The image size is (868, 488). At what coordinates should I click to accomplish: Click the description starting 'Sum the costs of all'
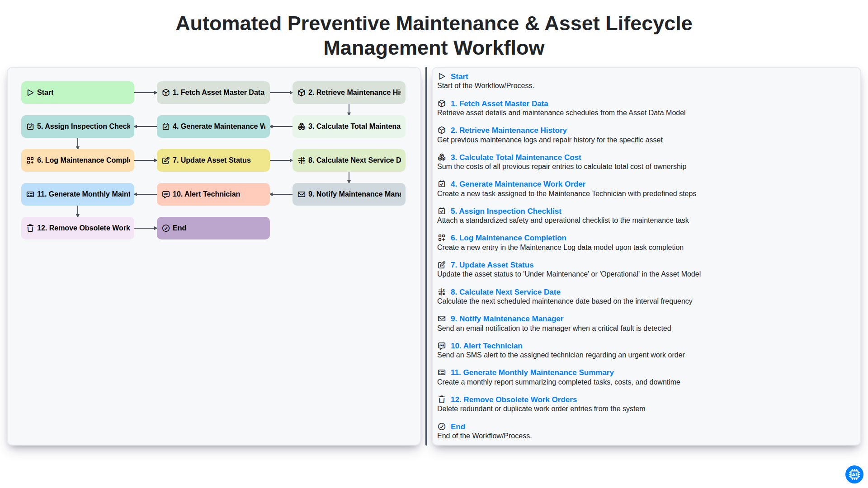(x=561, y=167)
